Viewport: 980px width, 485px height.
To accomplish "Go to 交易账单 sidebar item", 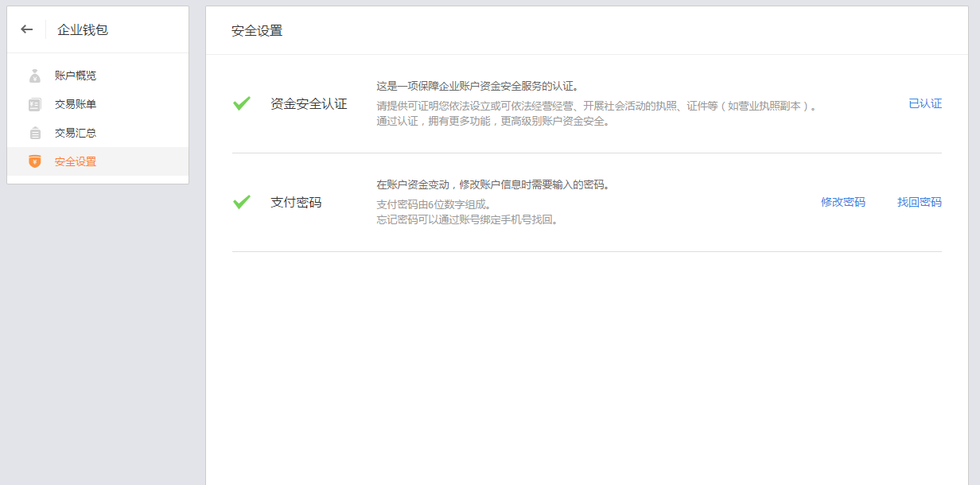I will coord(76,104).
